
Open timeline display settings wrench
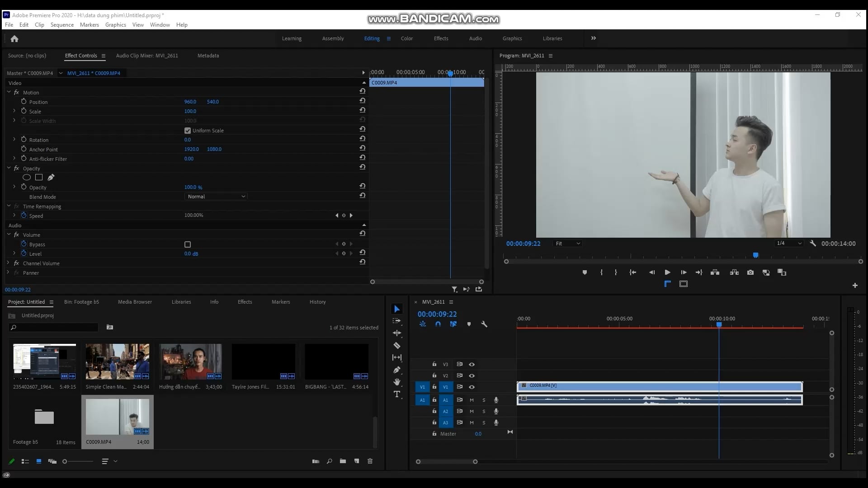coord(484,324)
